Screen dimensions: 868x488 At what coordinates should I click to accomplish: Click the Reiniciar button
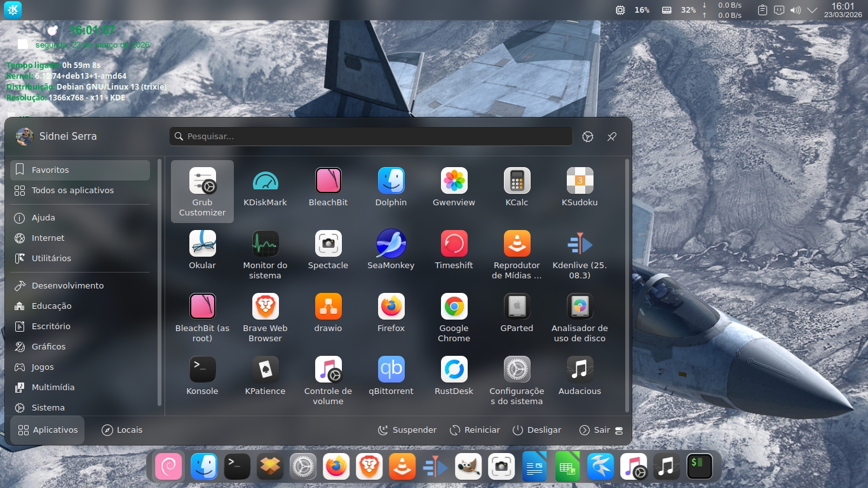tap(475, 430)
